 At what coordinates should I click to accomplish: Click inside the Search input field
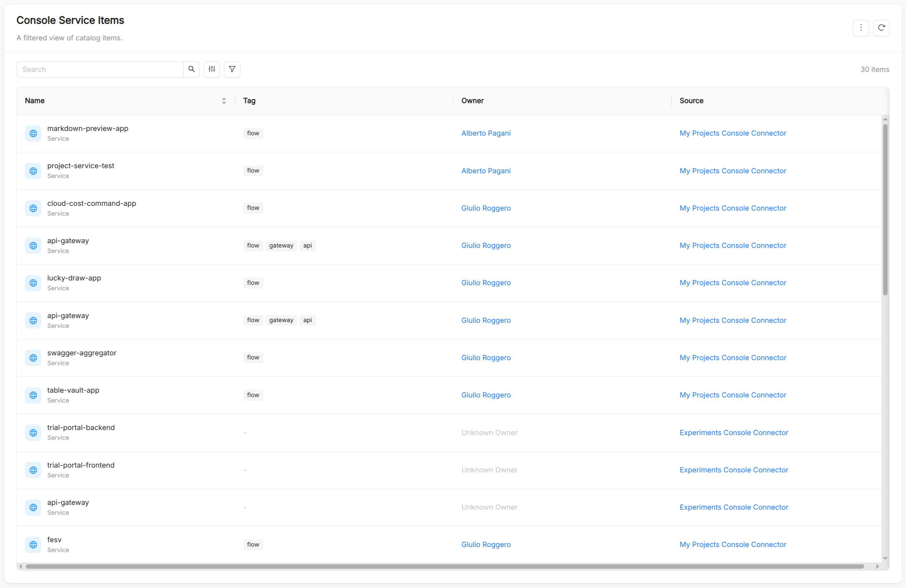(x=100, y=69)
